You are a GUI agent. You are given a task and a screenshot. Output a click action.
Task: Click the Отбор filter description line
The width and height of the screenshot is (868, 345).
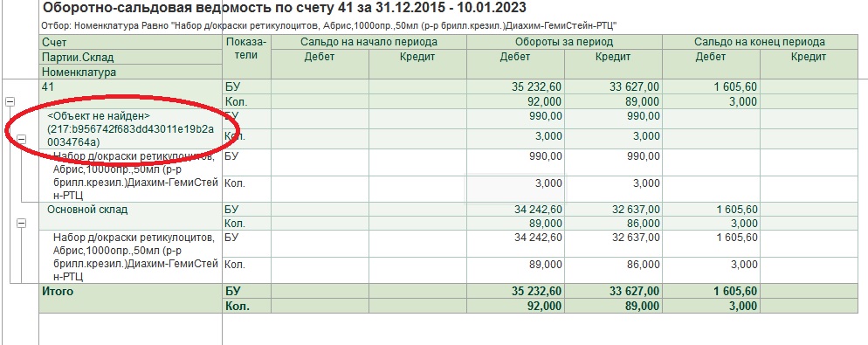(x=329, y=26)
